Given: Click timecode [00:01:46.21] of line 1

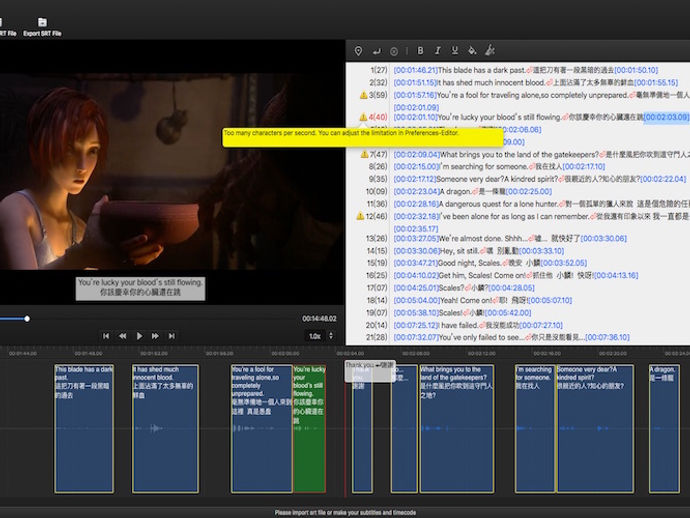Looking at the screenshot, I should [415, 70].
